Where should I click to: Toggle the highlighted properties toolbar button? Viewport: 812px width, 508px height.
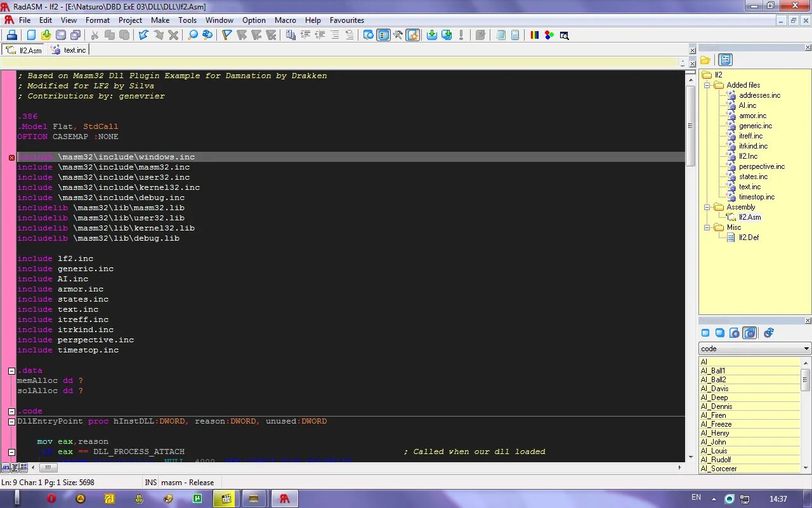coord(383,35)
